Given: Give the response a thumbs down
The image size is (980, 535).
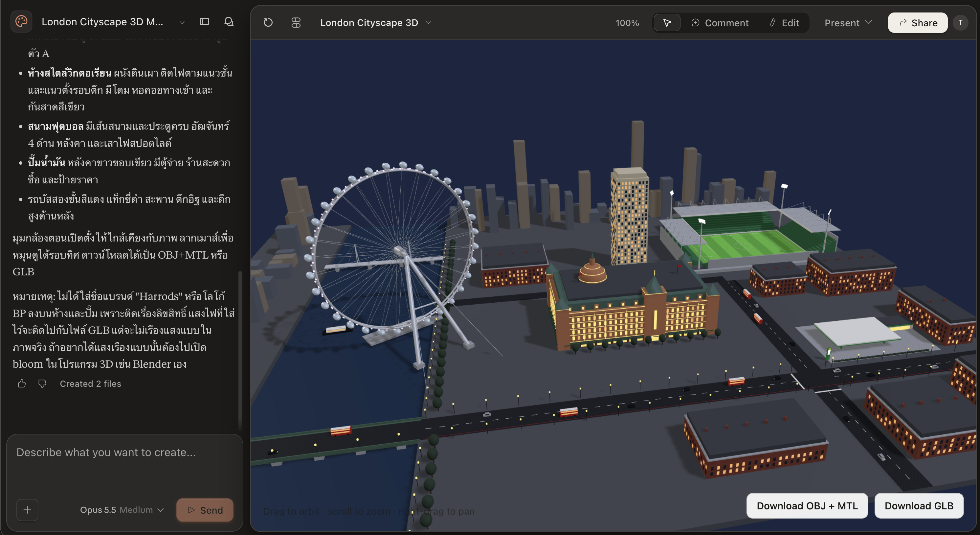Looking at the screenshot, I should click(42, 384).
